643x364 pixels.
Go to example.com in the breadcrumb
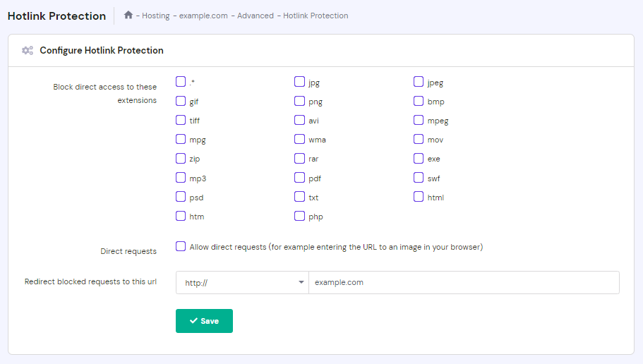(203, 16)
